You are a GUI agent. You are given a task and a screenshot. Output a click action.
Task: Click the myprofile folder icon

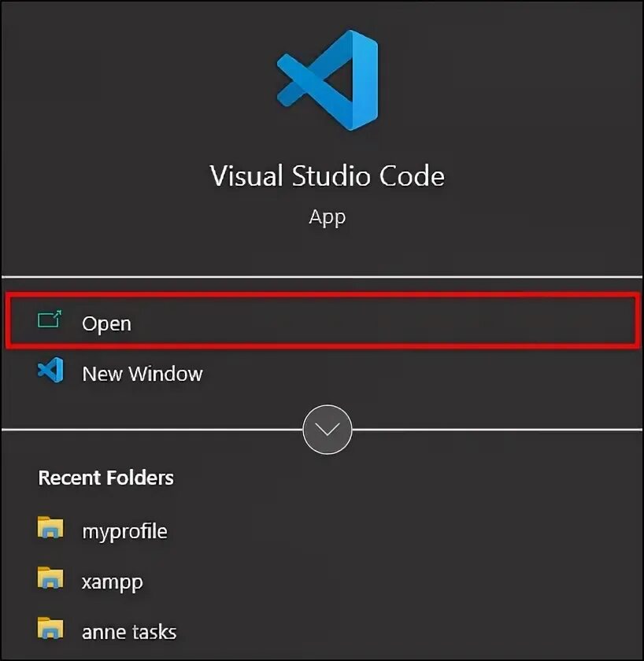click(50, 529)
